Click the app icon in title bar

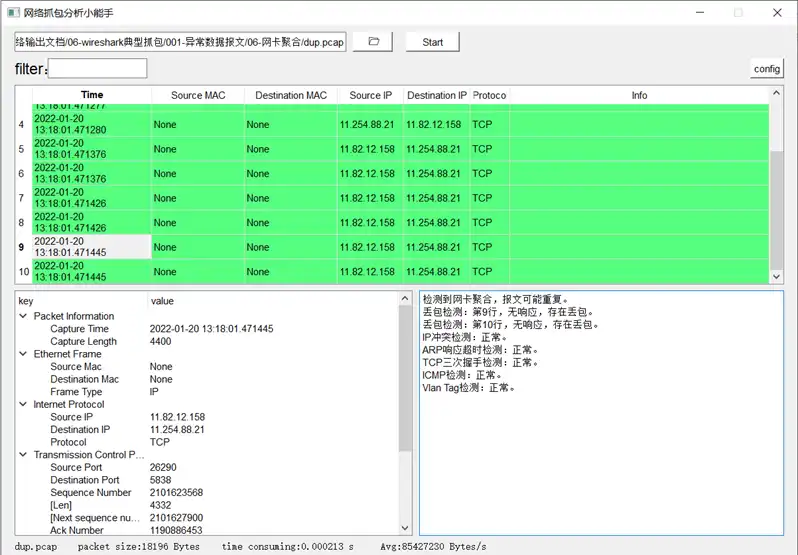pos(13,13)
